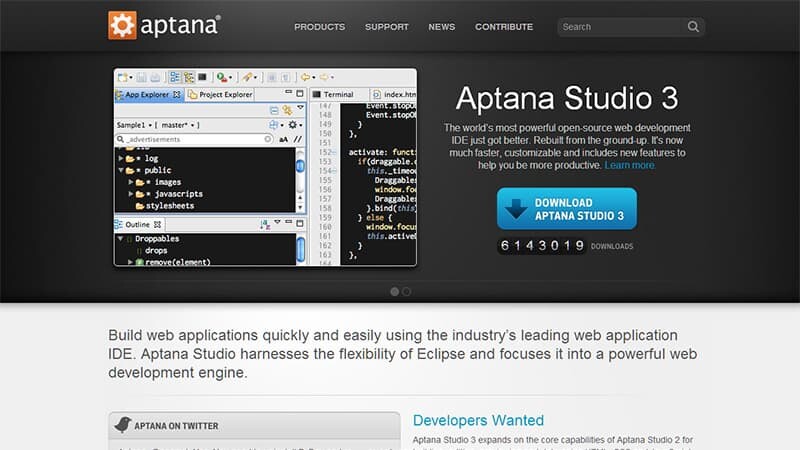Toggle the first outline-view toolbar icon
Screen dimensions: 800x450
click(x=175, y=77)
